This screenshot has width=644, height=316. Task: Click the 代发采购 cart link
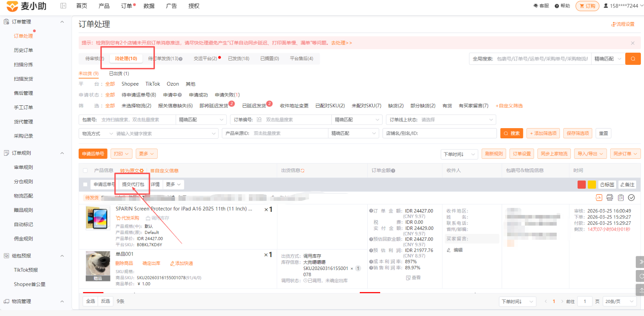pyautogui.click(x=127, y=218)
